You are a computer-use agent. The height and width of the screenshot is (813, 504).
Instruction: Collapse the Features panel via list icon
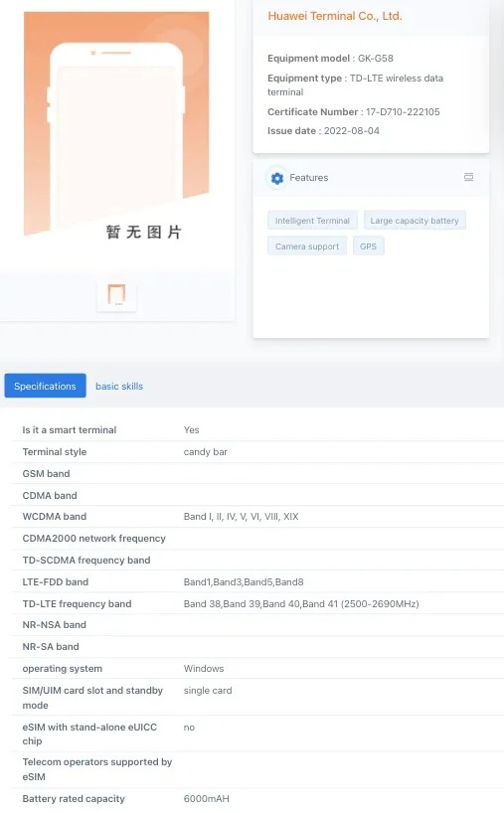468,177
